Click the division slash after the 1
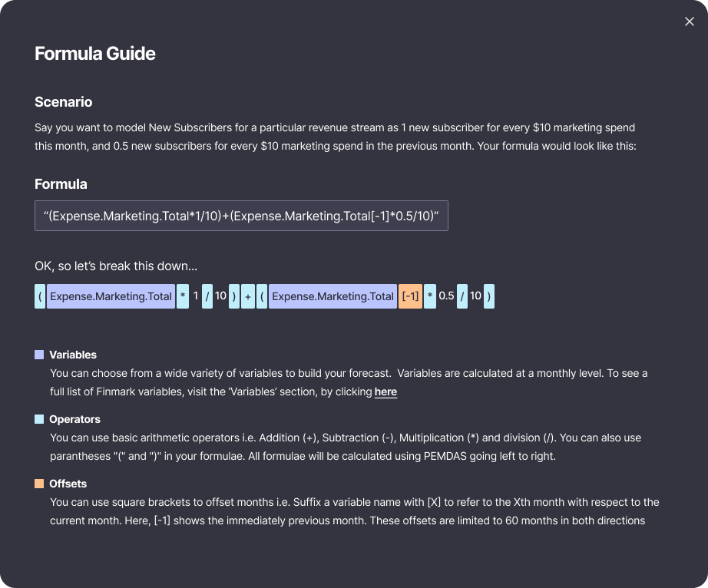The image size is (708, 588). [x=207, y=296]
